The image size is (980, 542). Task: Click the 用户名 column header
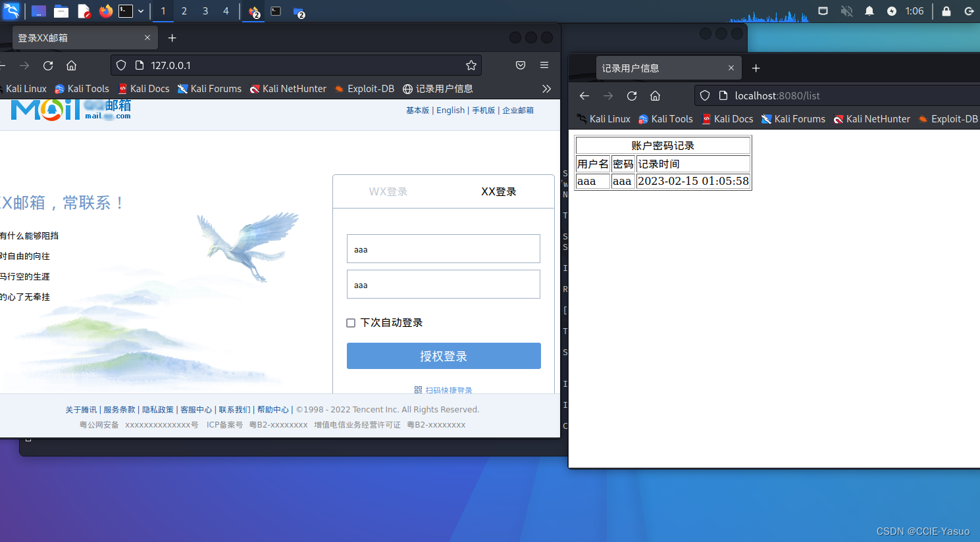tap(593, 164)
